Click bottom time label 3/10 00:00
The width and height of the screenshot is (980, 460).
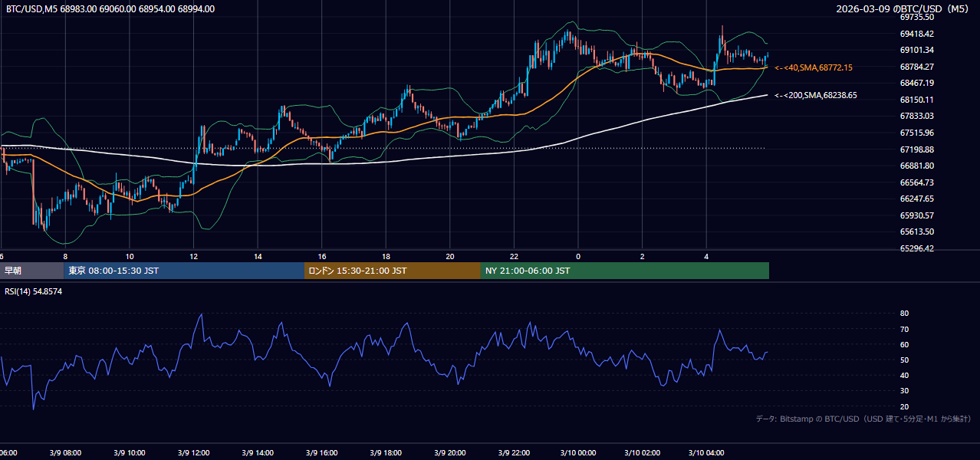pyautogui.click(x=578, y=453)
